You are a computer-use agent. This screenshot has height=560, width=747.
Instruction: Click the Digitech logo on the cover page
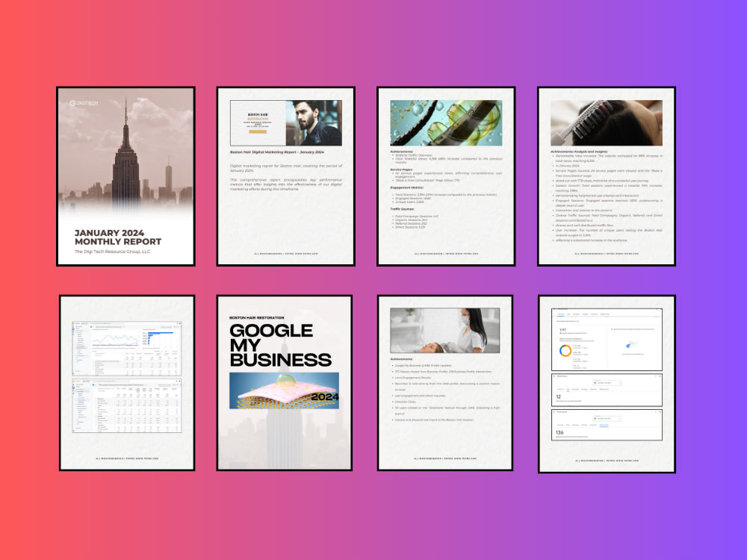point(84,103)
